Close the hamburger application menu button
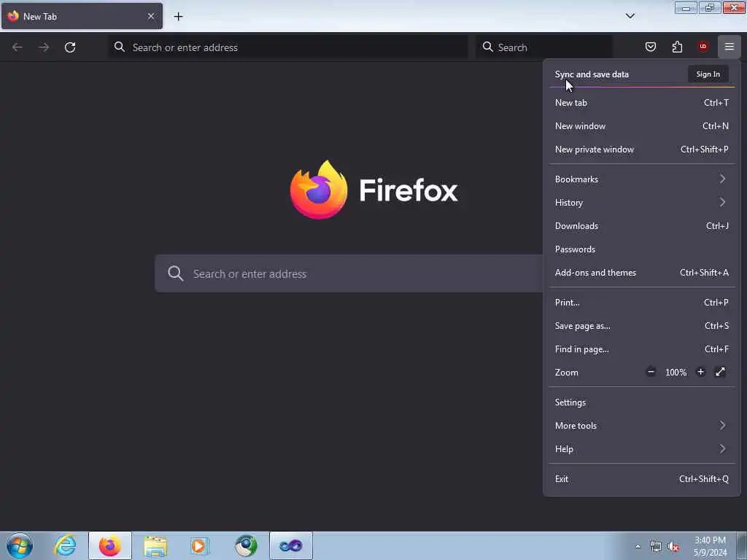This screenshot has height=560, width=747. pos(729,47)
